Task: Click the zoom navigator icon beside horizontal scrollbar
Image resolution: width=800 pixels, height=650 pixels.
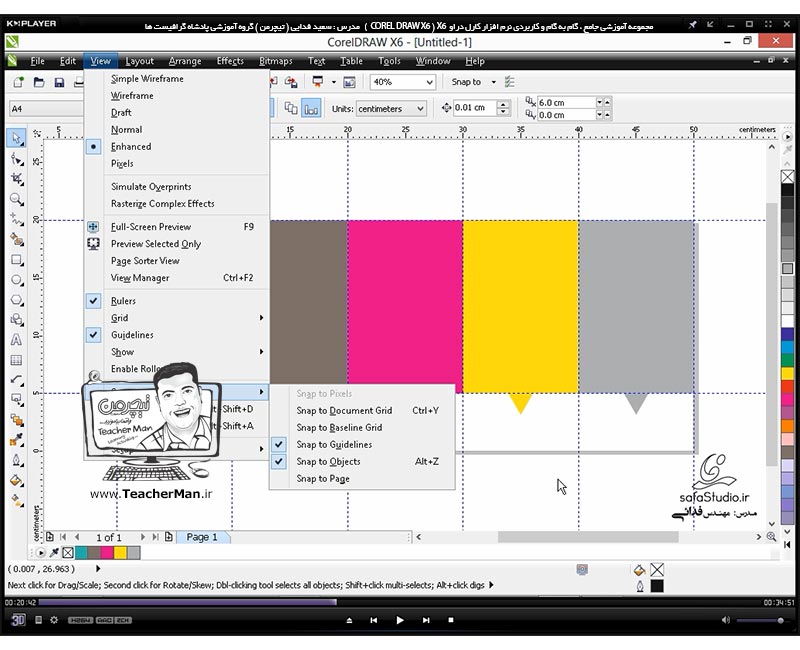Action: pos(771,537)
